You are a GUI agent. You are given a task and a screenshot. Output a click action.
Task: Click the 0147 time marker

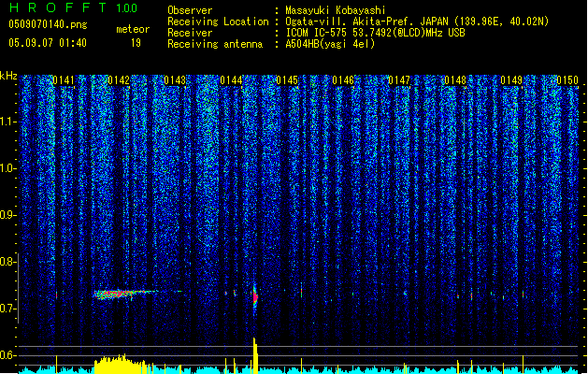[399, 80]
